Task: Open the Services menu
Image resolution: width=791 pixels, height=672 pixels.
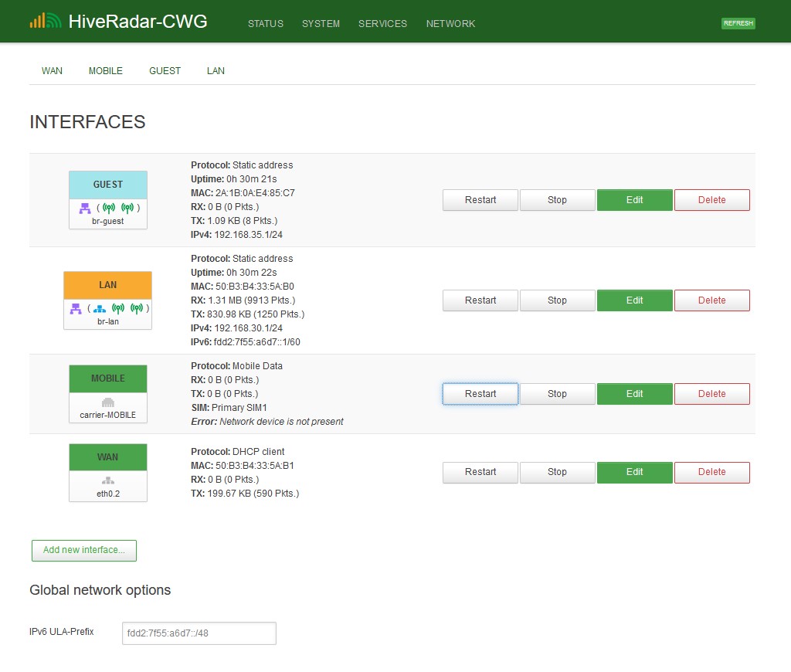Action: tap(382, 24)
